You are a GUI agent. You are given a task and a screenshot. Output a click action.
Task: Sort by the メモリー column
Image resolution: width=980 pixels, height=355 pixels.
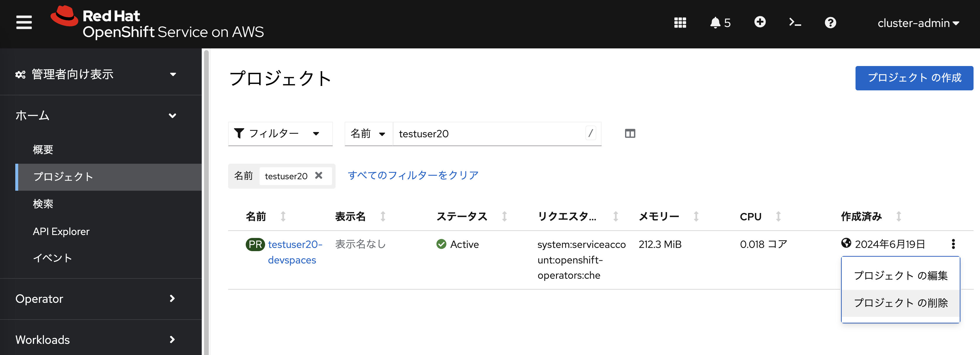(669, 216)
